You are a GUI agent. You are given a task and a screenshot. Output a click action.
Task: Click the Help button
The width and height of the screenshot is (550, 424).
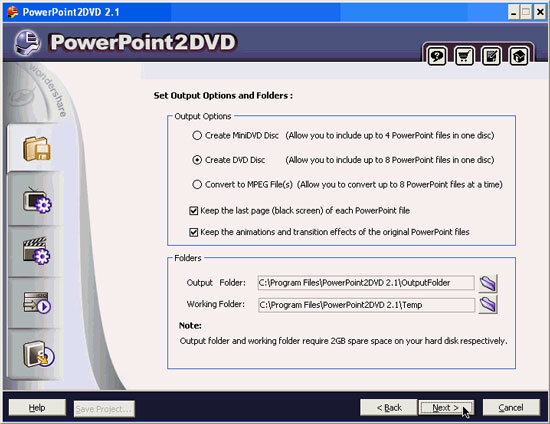point(37,408)
